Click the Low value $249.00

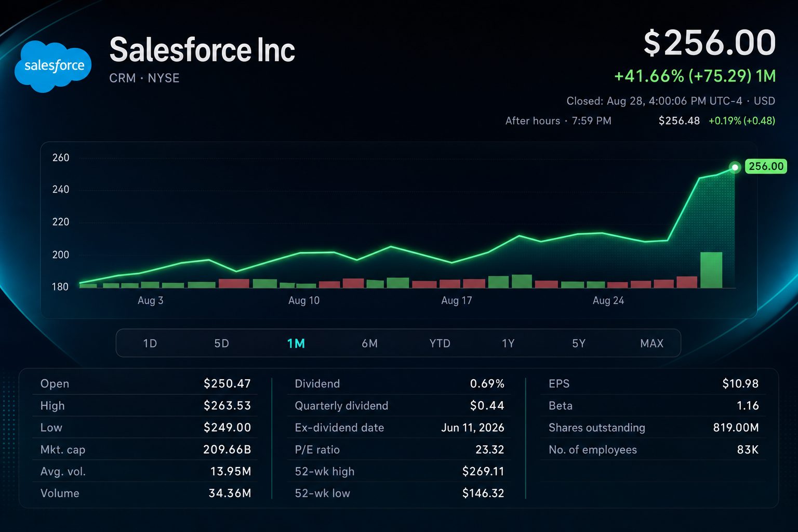pyautogui.click(x=227, y=428)
